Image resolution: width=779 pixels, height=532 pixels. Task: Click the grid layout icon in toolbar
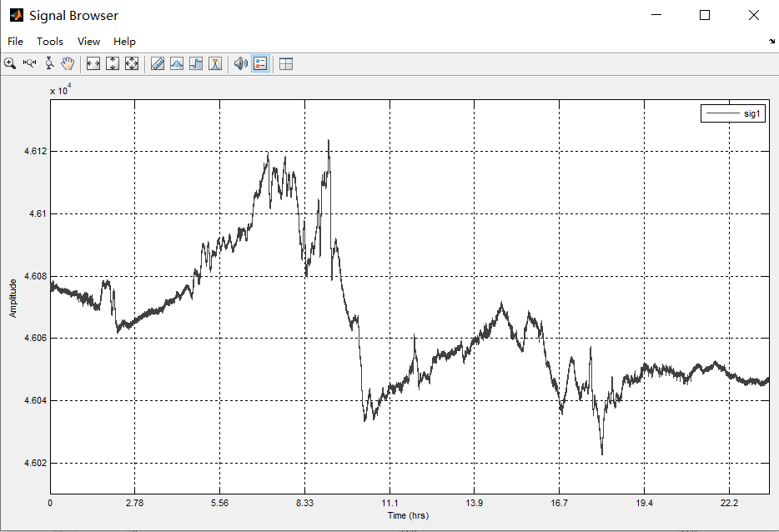tap(286, 63)
